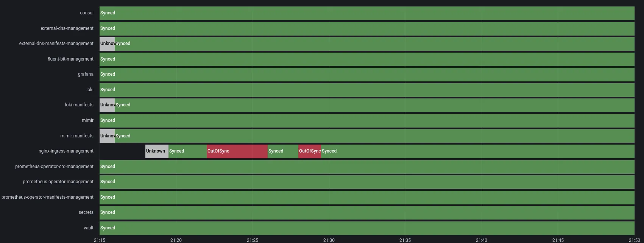644x243 pixels.
Task: Click the 21:45 time axis label
Action: pyautogui.click(x=558, y=240)
